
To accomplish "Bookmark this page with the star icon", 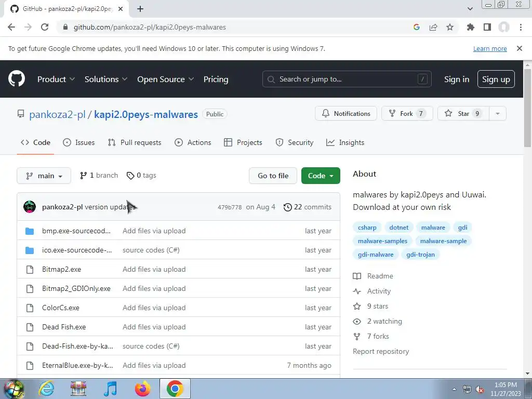I will [450, 27].
